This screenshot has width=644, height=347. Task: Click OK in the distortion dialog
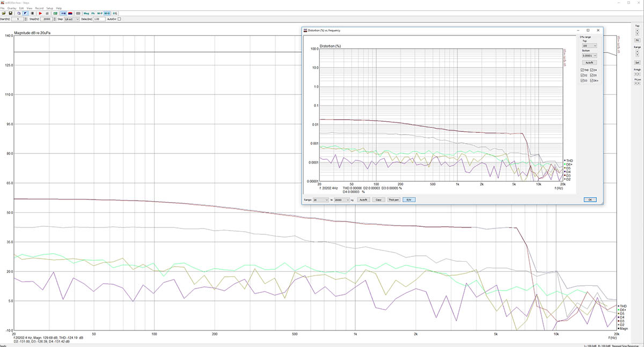coord(590,200)
